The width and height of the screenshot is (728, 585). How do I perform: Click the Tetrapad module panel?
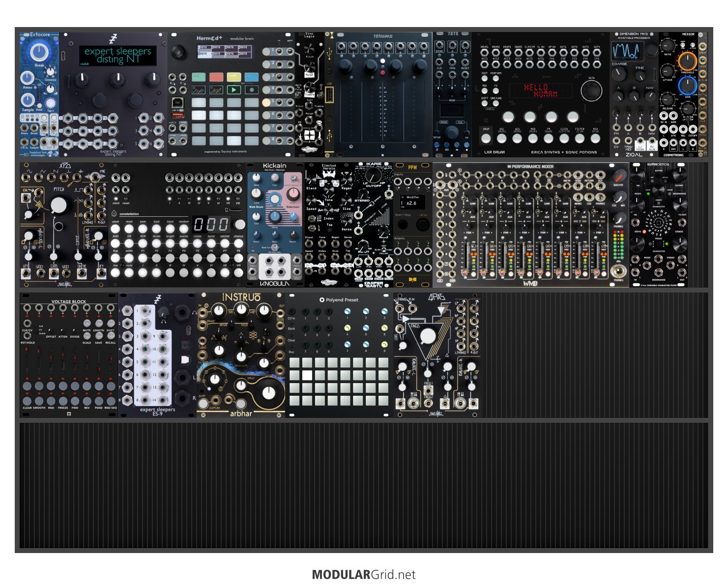coord(383,94)
